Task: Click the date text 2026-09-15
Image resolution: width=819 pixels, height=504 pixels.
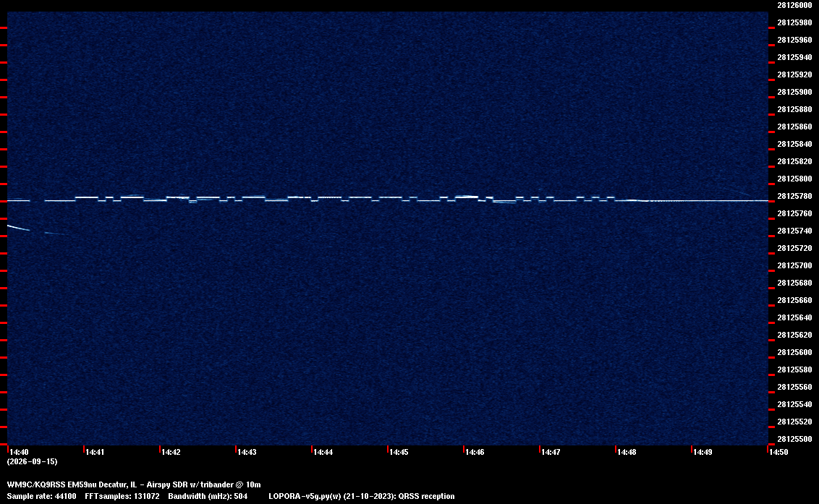Action: coord(32,461)
